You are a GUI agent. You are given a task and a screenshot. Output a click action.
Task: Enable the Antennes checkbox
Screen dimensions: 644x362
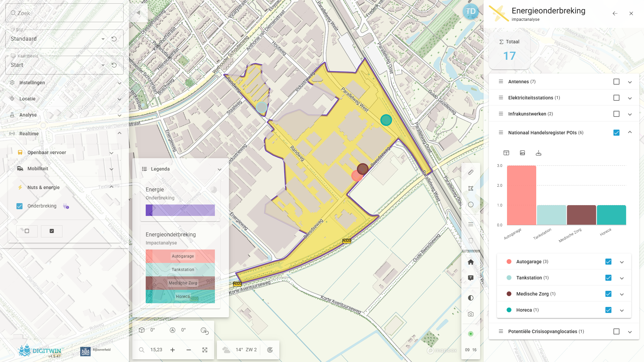[x=616, y=82]
